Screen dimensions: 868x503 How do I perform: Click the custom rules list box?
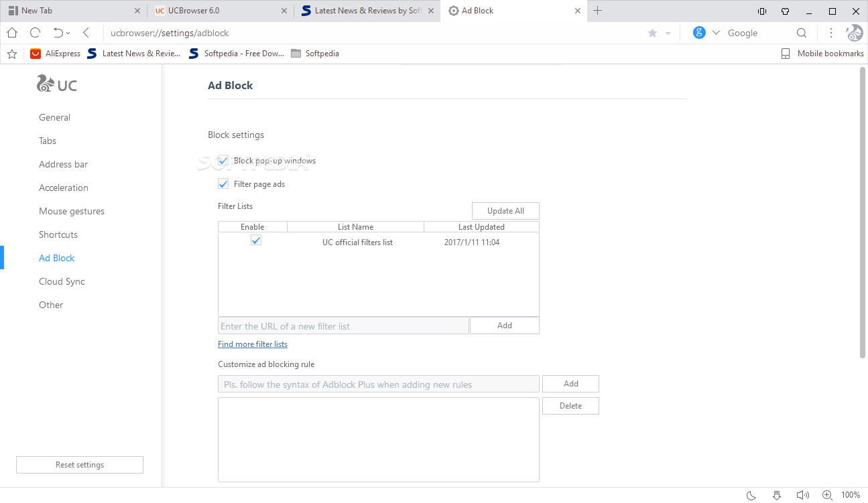[x=379, y=439]
